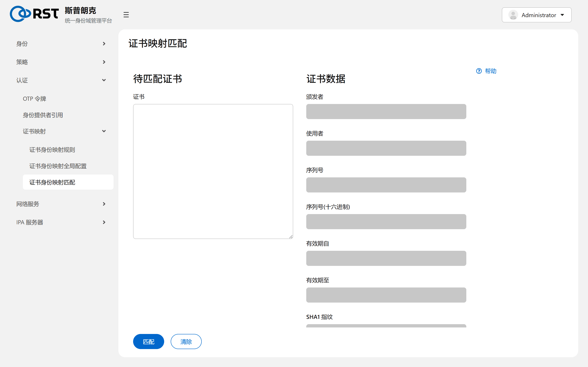
Task: Collapse the 认证 menu section
Action: tap(61, 80)
